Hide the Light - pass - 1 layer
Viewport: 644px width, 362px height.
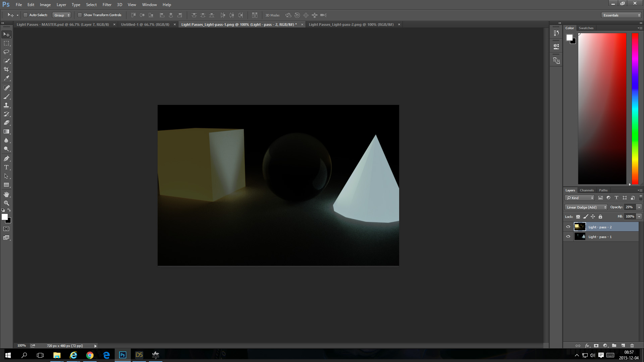coord(568,237)
